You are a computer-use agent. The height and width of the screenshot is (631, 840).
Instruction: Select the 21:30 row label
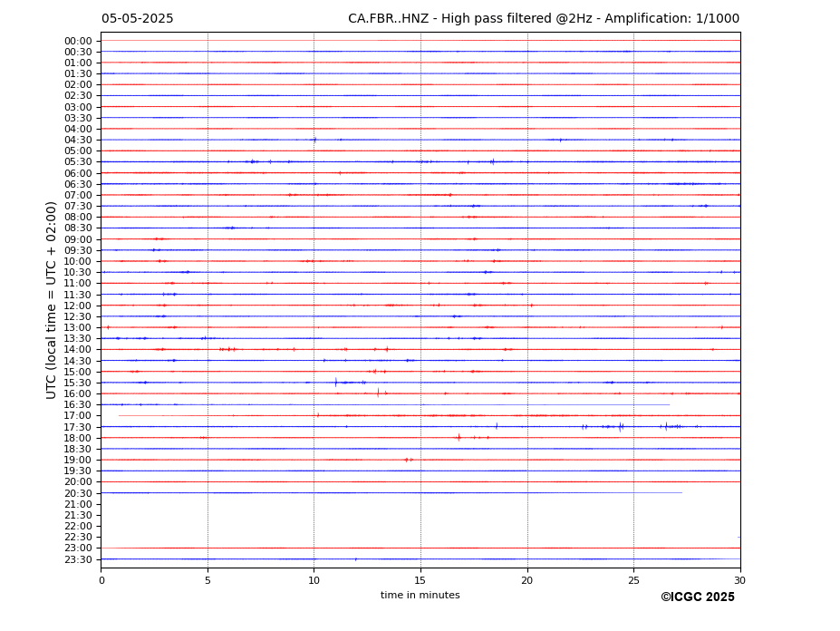point(78,516)
